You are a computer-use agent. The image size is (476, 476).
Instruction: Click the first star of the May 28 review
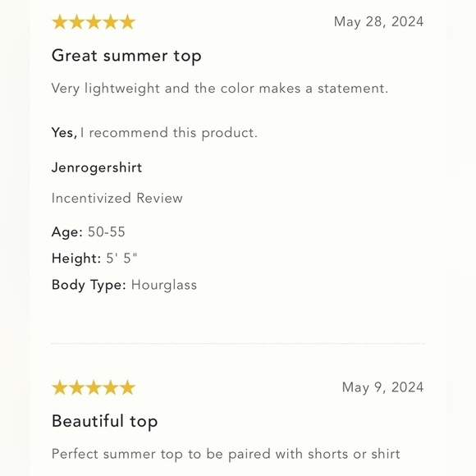pos(59,22)
